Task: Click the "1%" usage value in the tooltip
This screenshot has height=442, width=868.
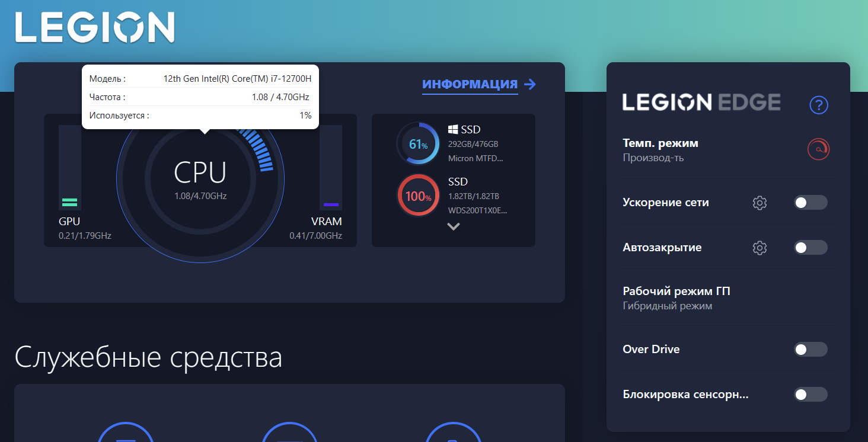Action: [305, 116]
